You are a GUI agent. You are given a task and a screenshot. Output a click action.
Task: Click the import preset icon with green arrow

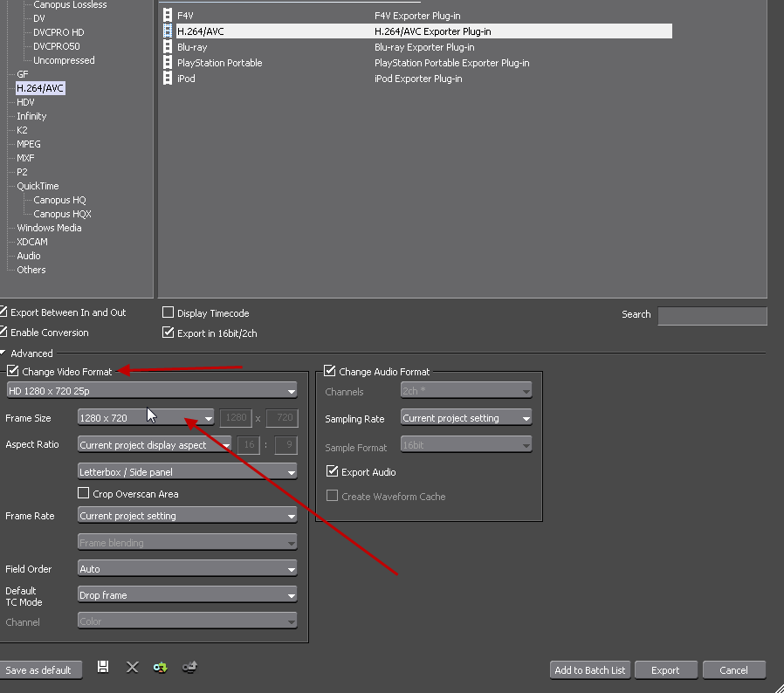[161, 667]
